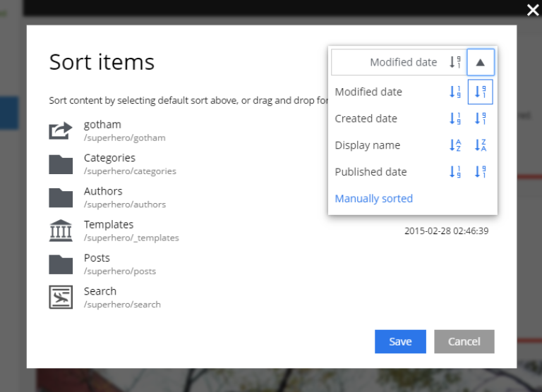Sort Display name Z to A
Viewport: 542px width, 392px height.
pos(480,145)
